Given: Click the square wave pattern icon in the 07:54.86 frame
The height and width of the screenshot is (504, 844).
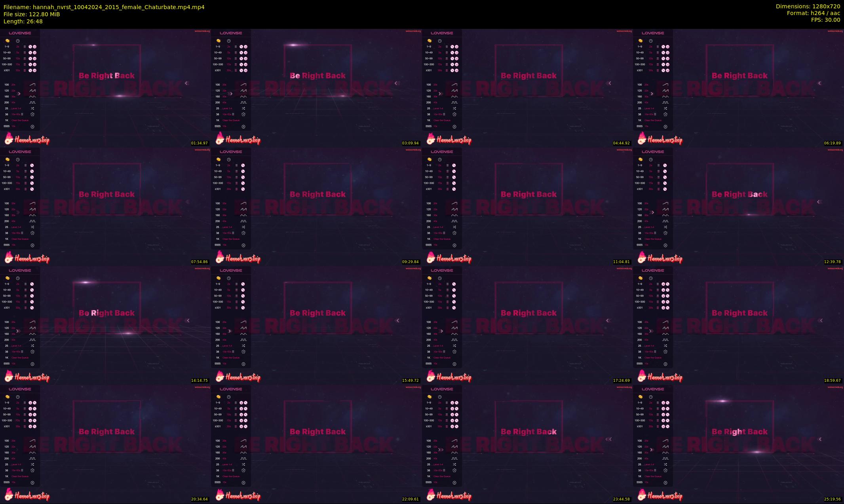Looking at the screenshot, I should (32, 221).
